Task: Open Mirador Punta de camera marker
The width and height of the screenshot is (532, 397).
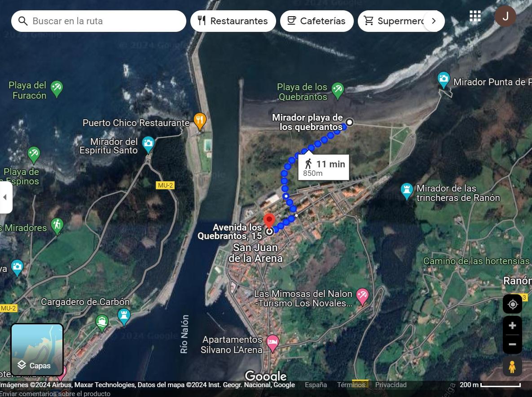Action: pos(443,80)
